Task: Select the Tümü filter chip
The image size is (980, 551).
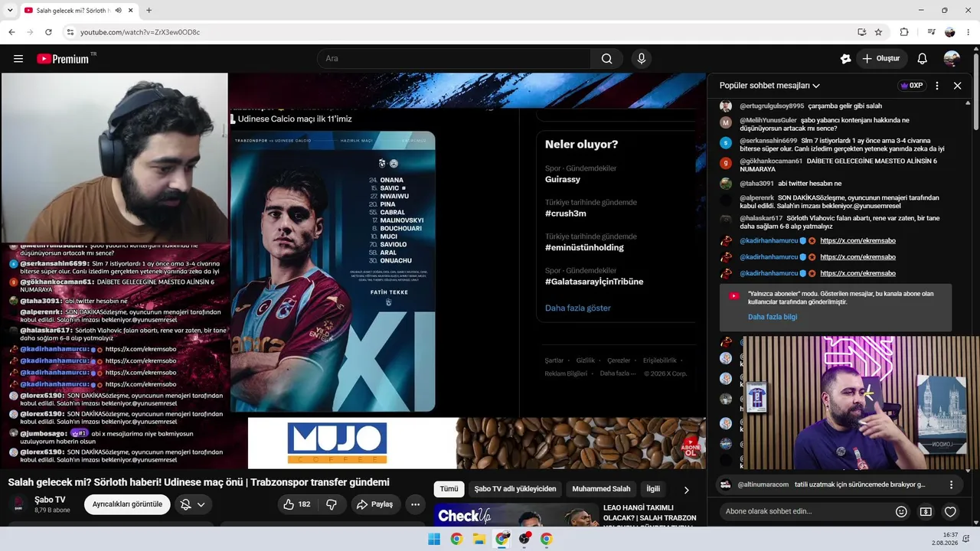Action: point(449,489)
